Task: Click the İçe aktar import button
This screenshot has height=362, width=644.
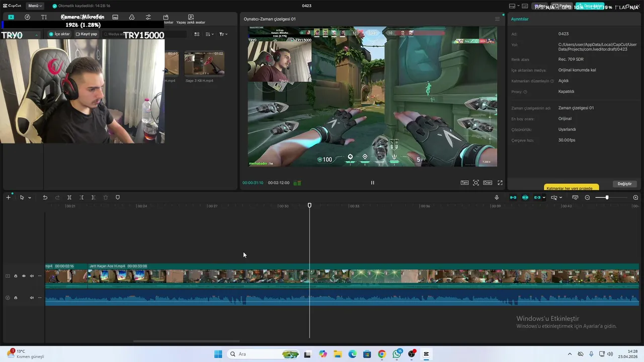Action: tap(60, 34)
